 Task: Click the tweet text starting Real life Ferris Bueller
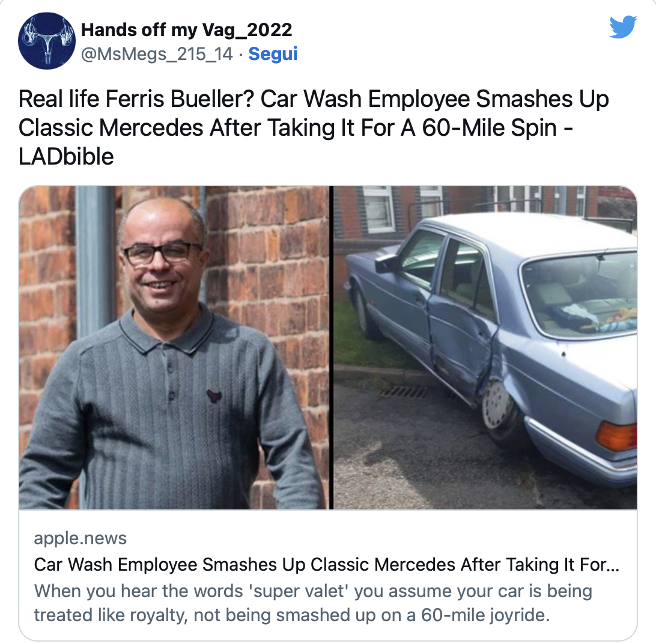click(x=314, y=127)
